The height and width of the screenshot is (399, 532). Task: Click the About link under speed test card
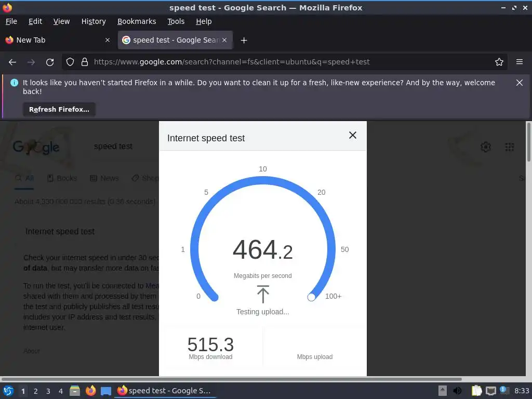[32, 351]
